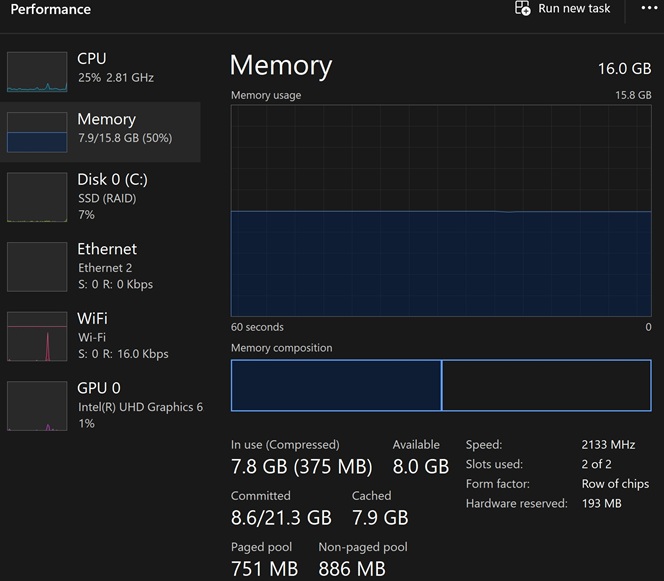664x581 pixels.
Task: Open the Ethernet performance entry label
Action: click(107, 249)
